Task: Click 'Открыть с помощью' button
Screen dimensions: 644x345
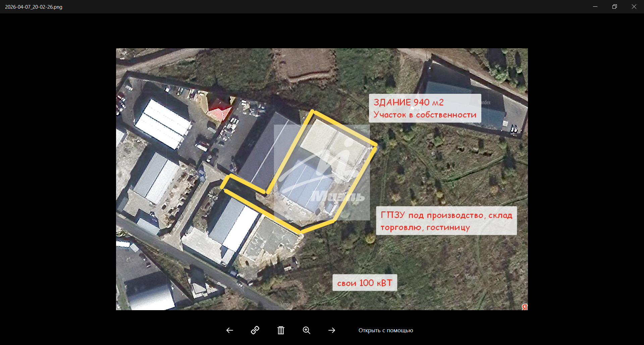Action: [x=386, y=330]
